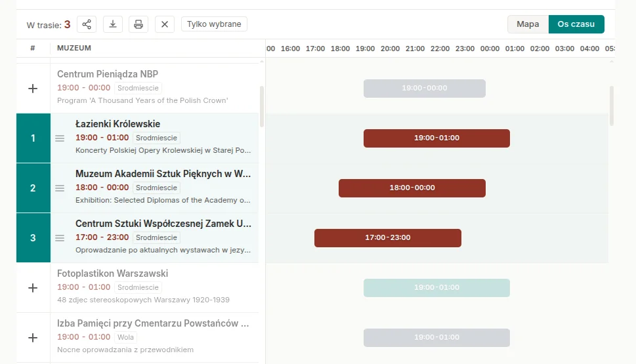636x364 pixels.
Task: Select the 18:00-00:00 red timeline bar
Action: (412, 188)
